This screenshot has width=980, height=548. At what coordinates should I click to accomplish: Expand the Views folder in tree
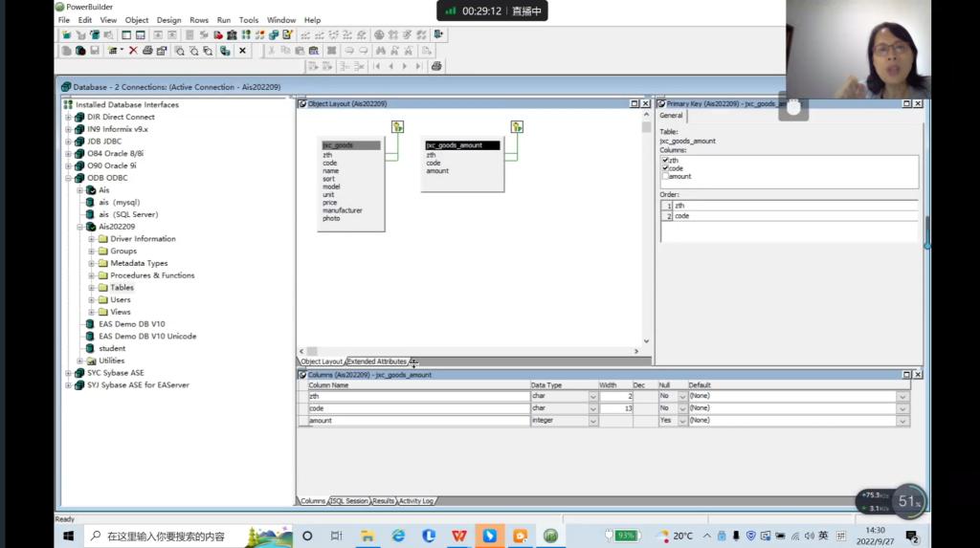coord(92,312)
